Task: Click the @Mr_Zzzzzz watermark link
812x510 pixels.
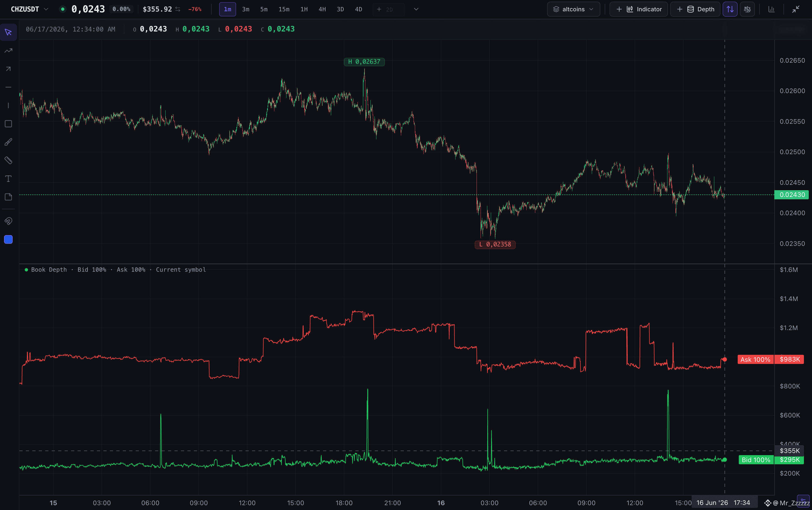Action: (x=787, y=503)
